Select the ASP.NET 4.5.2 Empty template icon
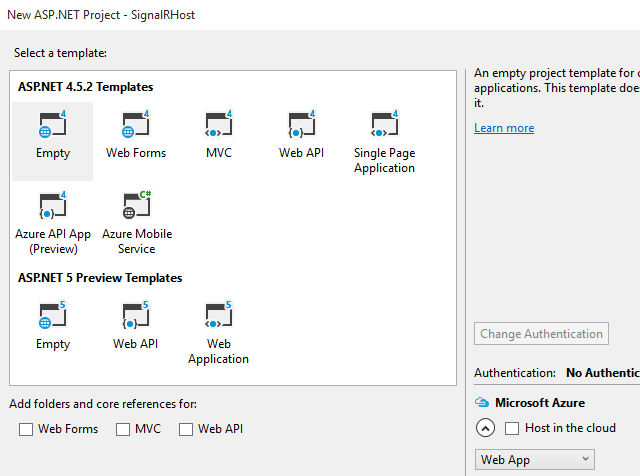Screen dimensions: 640x476 coord(53,124)
